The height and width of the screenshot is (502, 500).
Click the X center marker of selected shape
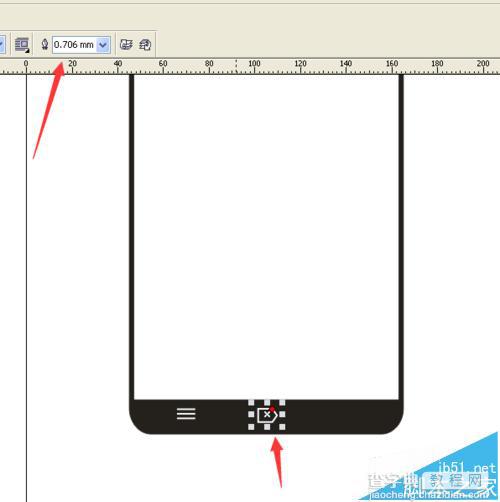[x=267, y=414]
